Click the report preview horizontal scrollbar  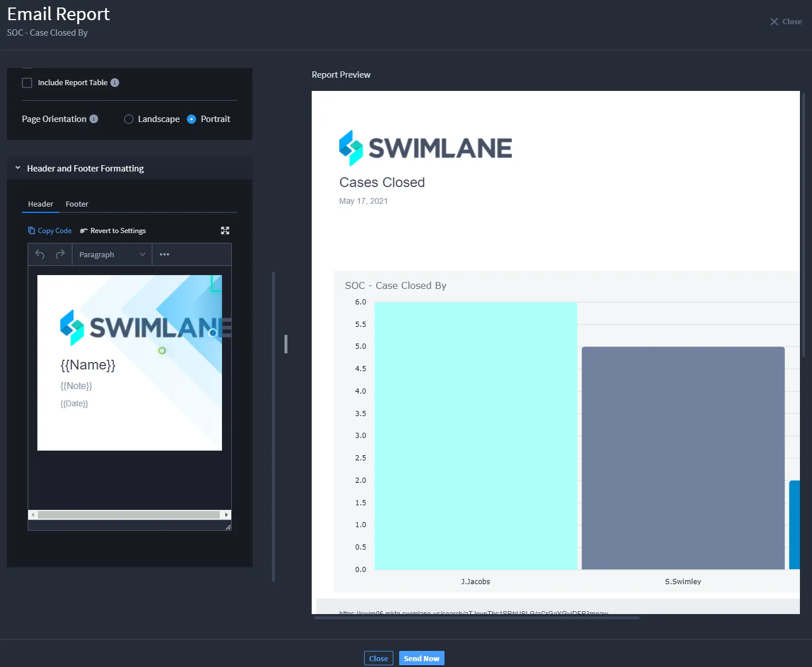tap(476, 618)
